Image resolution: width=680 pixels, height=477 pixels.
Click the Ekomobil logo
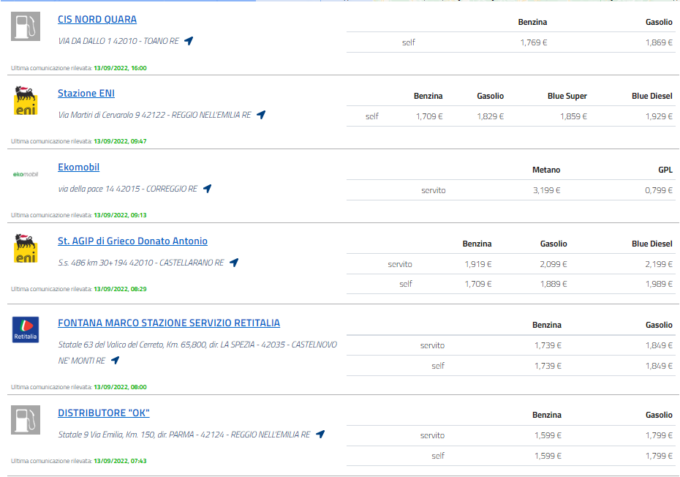click(x=26, y=174)
